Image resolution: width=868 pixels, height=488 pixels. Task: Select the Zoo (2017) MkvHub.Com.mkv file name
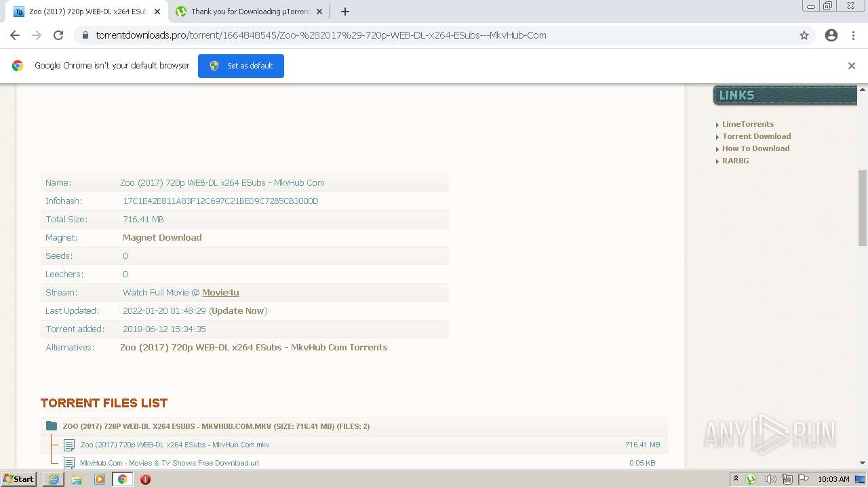(x=175, y=445)
